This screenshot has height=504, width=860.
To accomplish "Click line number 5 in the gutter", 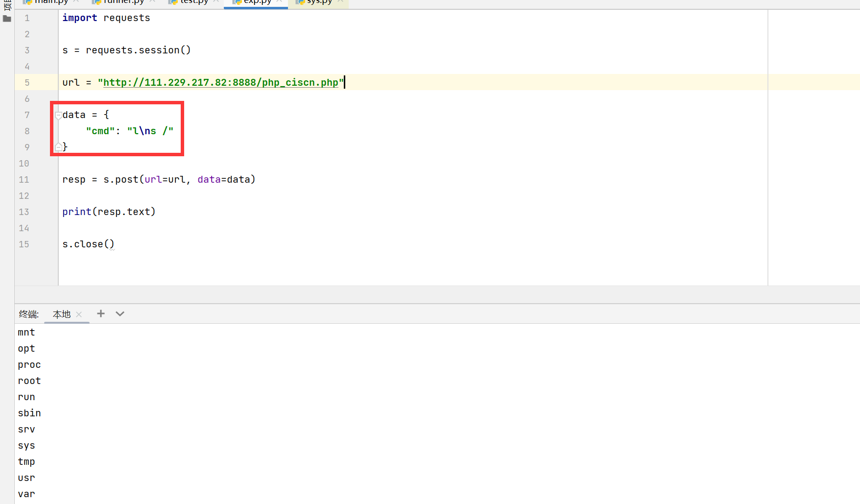I will click(27, 83).
